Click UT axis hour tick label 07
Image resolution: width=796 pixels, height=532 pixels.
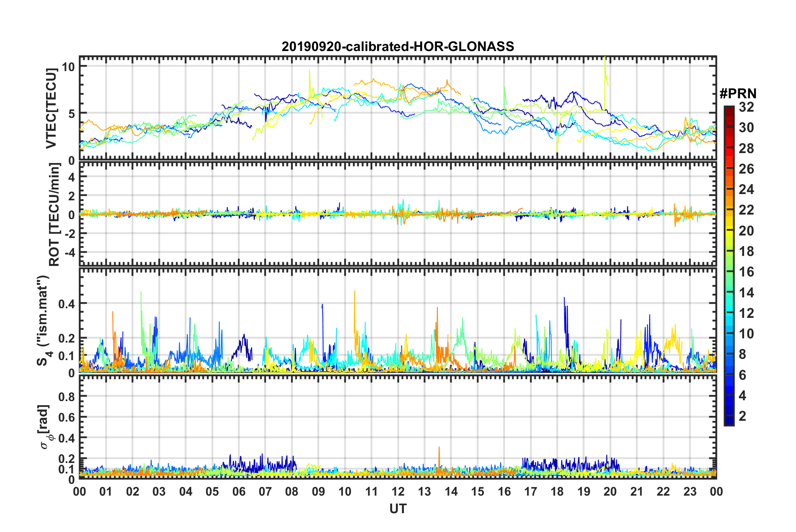click(265, 491)
